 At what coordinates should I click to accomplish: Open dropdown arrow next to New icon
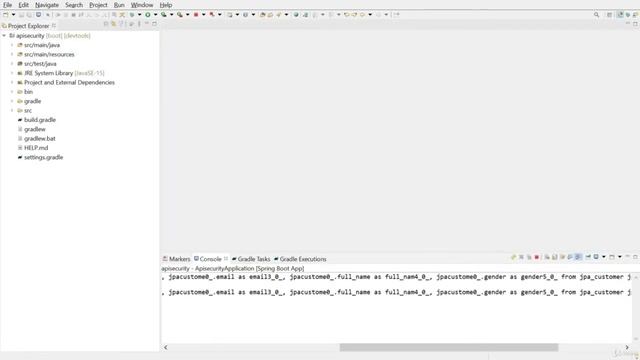[13, 15]
